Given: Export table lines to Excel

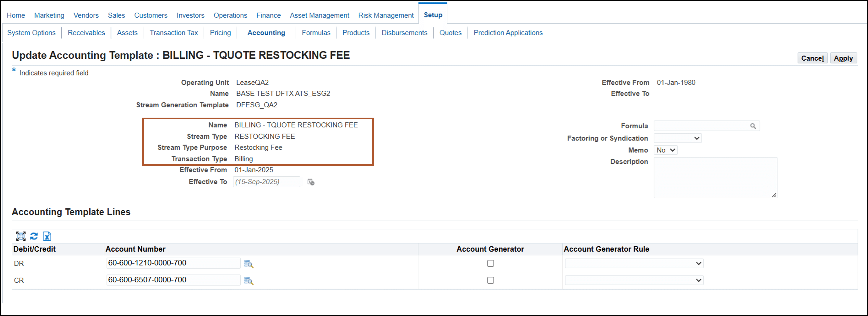Looking at the screenshot, I should pyautogui.click(x=47, y=236).
